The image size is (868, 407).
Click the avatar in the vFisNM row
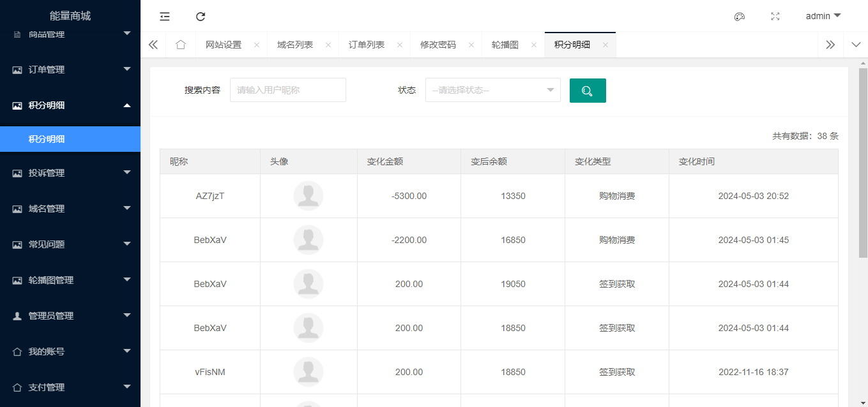308,372
